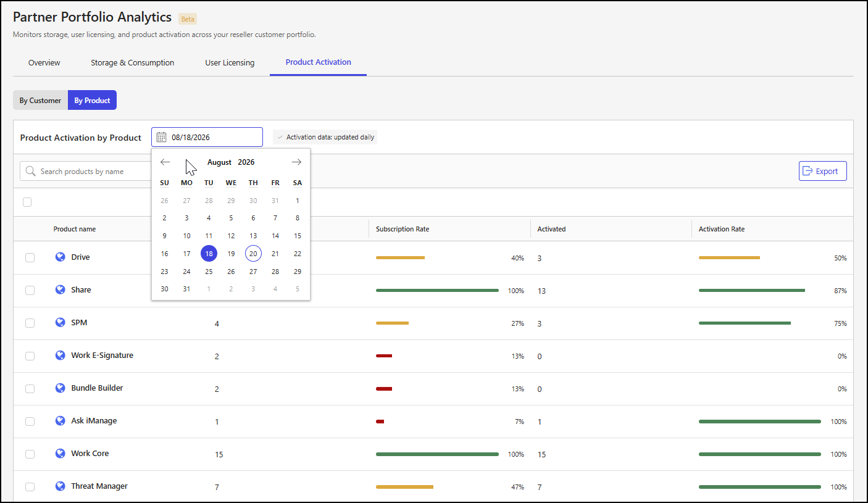Click the globe icon beside Work Core
The width and height of the screenshot is (868, 503).
tap(60, 453)
